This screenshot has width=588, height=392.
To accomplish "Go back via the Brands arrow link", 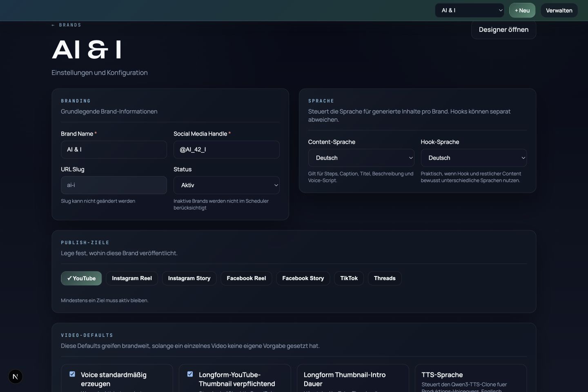I will point(66,25).
